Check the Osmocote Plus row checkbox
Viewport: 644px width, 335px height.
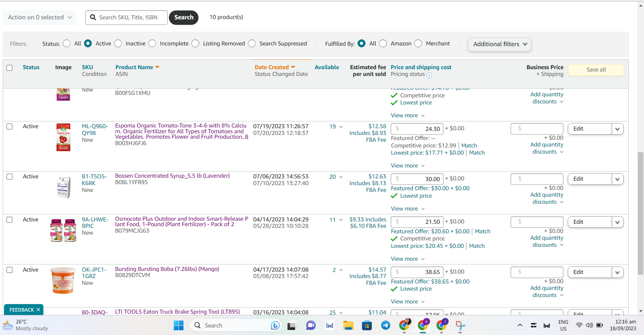9,220
